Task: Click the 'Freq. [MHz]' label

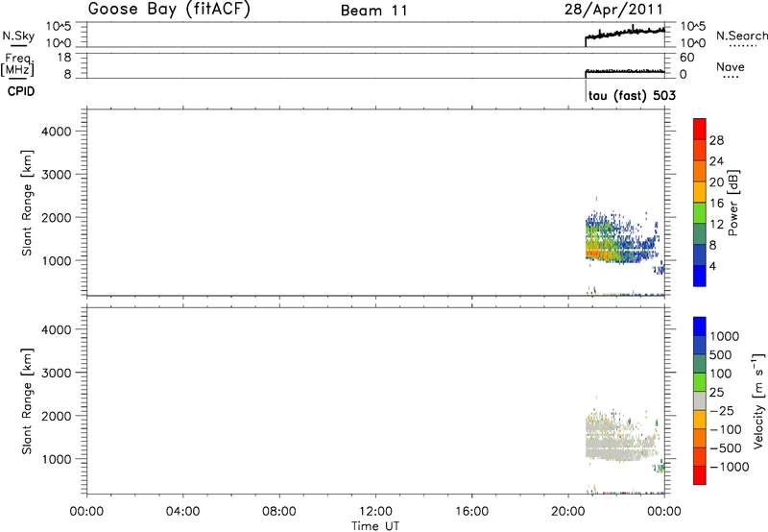Action: click(18, 64)
